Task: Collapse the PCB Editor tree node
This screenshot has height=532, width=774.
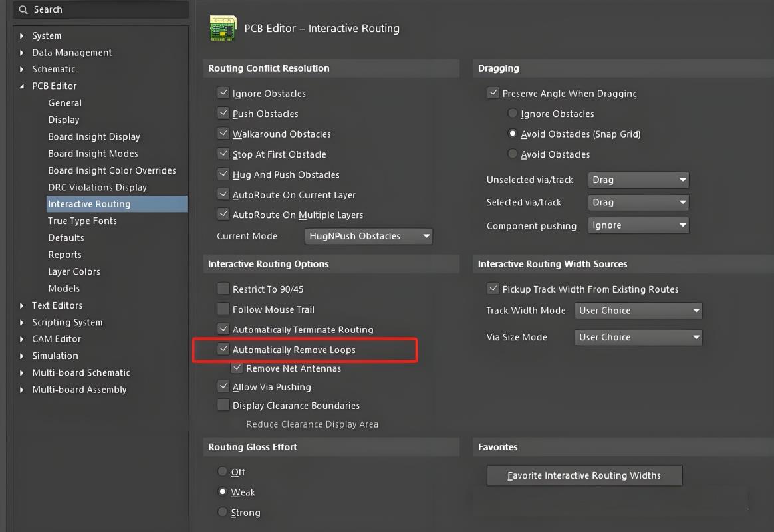Action: pyautogui.click(x=22, y=86)
